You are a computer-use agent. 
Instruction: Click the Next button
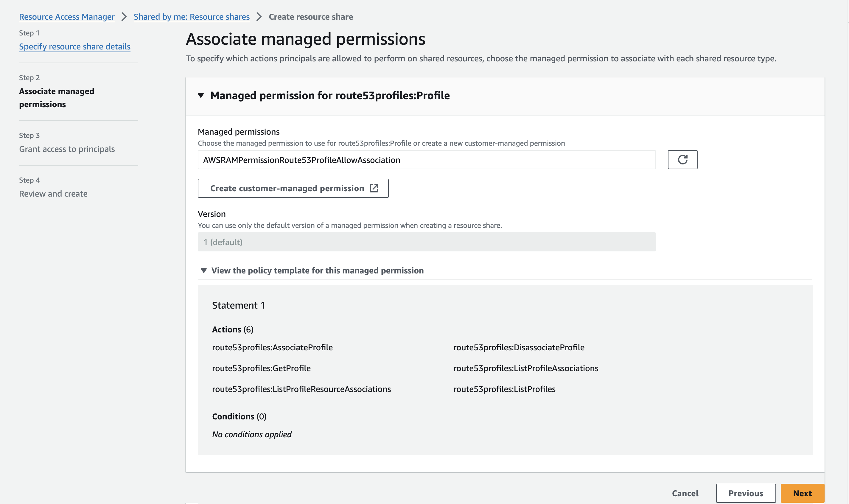[x=802, y=493]
